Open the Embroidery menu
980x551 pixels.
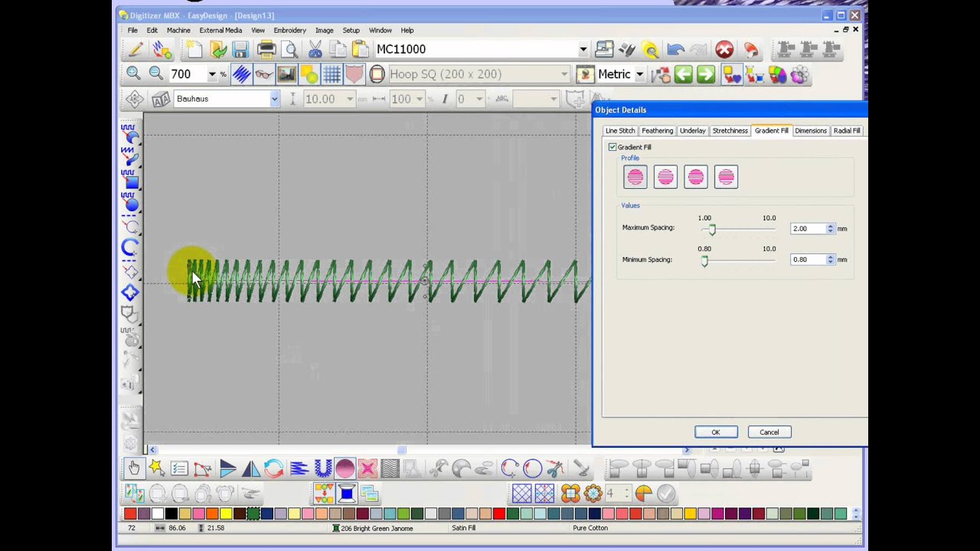[289, 31]
